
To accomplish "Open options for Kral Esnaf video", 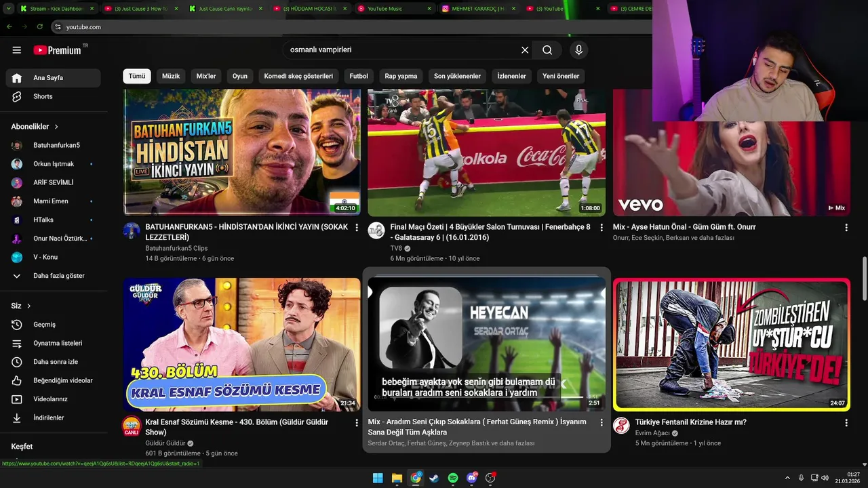I will pyautogui.click(x=357, y=423).
